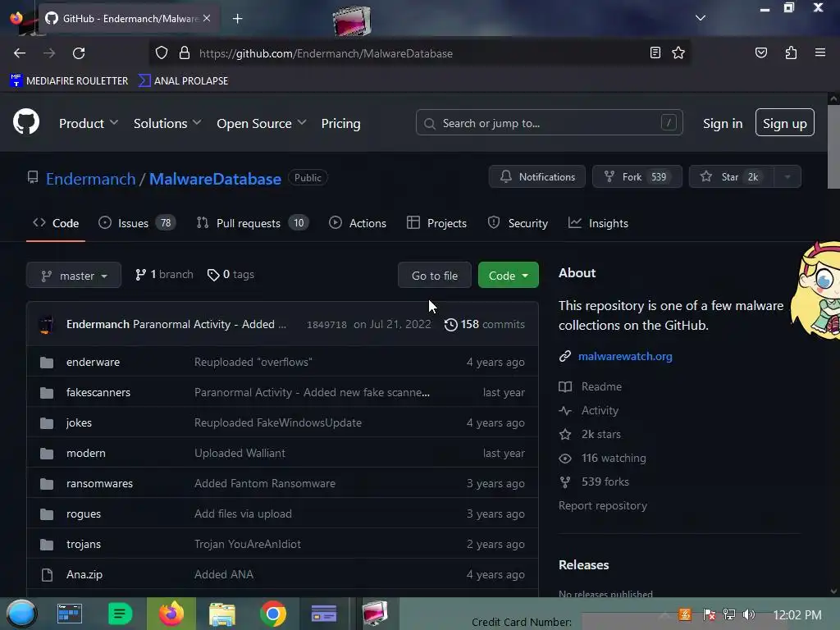Viewport: 840px width, 630px height.
Task: Open the jokes folder
Action: point(79,422)
